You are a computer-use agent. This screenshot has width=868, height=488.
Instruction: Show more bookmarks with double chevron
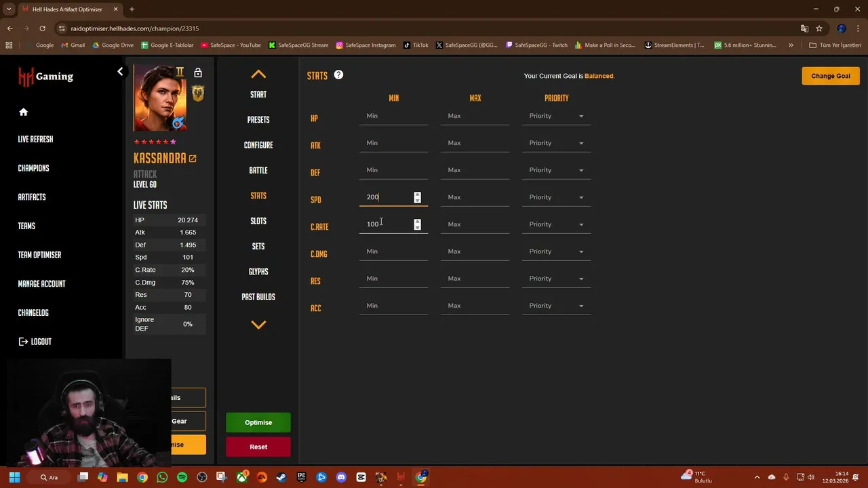[791, 45]
